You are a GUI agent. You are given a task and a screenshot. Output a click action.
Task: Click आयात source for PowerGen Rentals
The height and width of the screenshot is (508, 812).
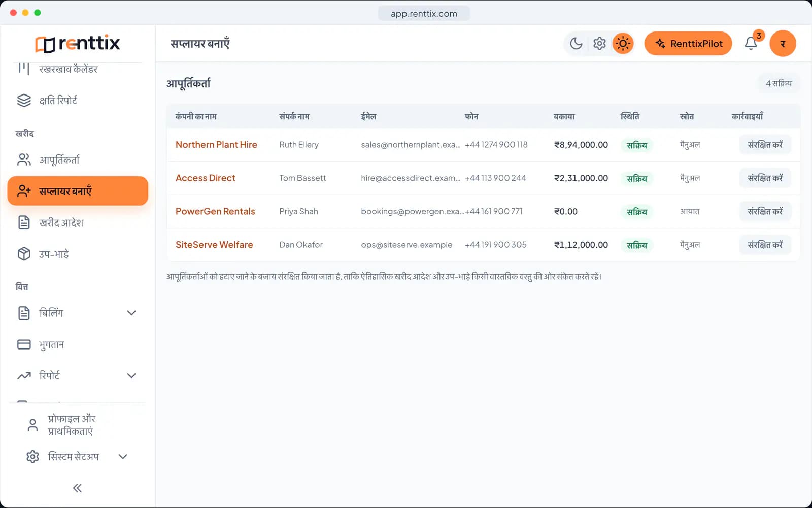point(690,211)
